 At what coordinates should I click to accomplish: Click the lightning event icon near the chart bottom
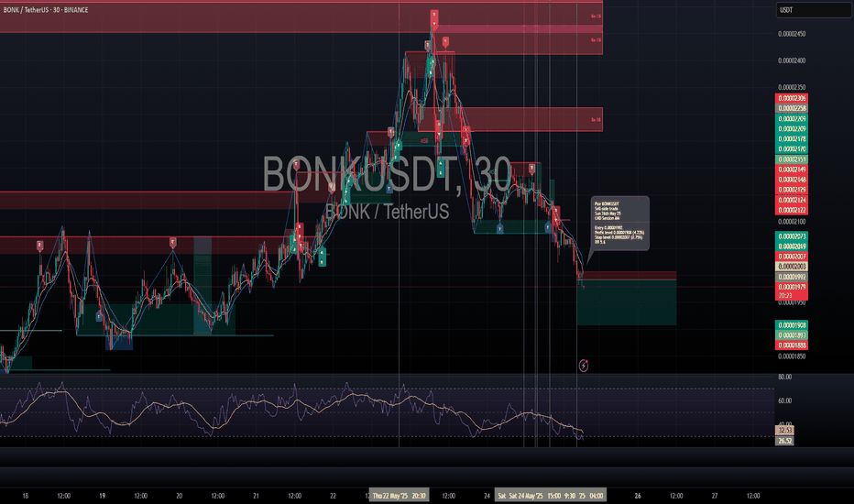[x=584, y=365]
